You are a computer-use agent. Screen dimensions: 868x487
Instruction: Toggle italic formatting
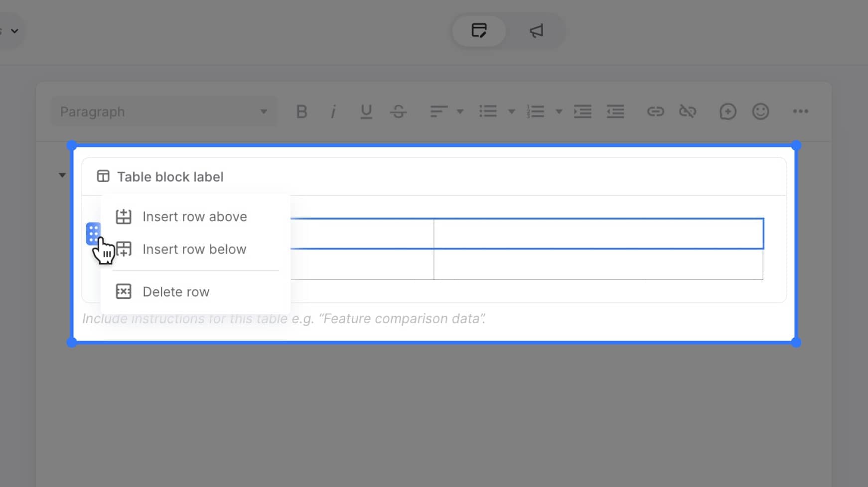tap(333, 112)
